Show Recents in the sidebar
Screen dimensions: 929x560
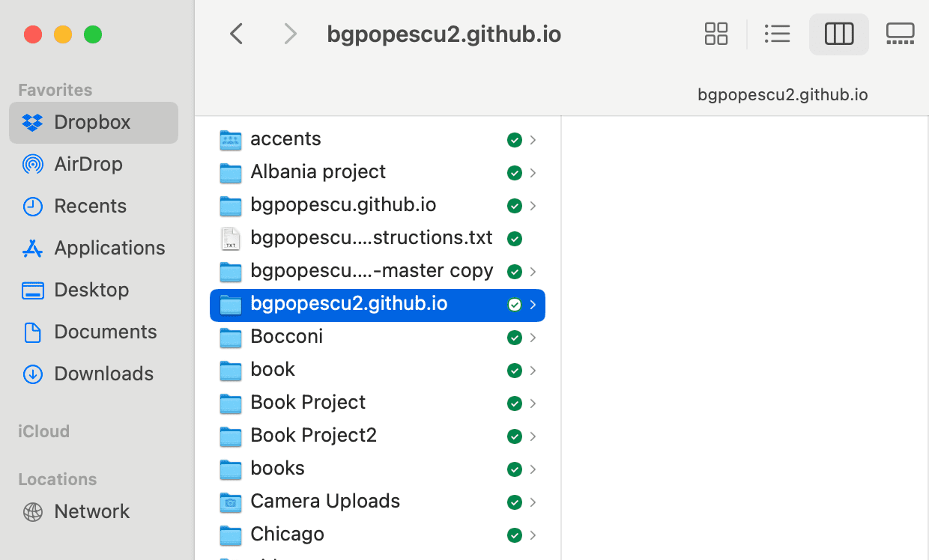point(90,206)
